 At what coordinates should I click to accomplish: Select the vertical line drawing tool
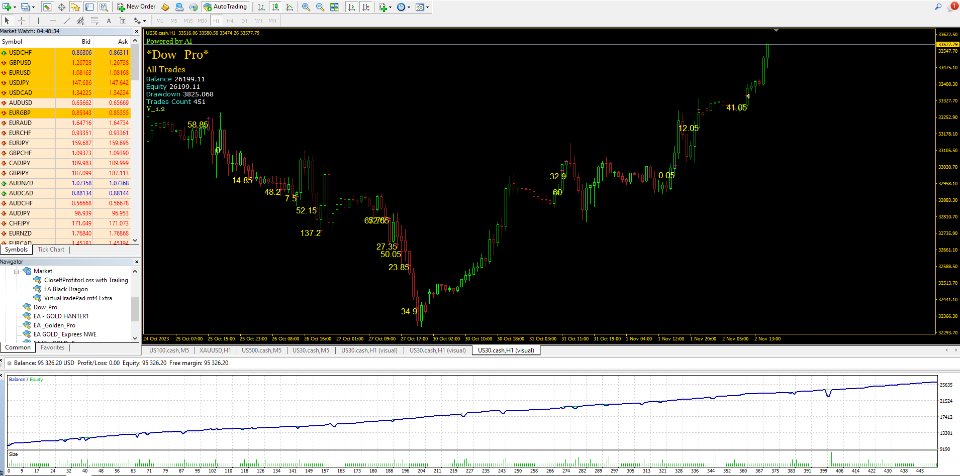39,21
